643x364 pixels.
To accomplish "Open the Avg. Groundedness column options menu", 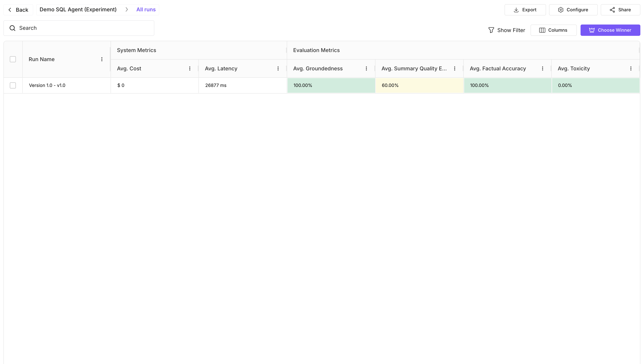I will click(x=366, y=68).
